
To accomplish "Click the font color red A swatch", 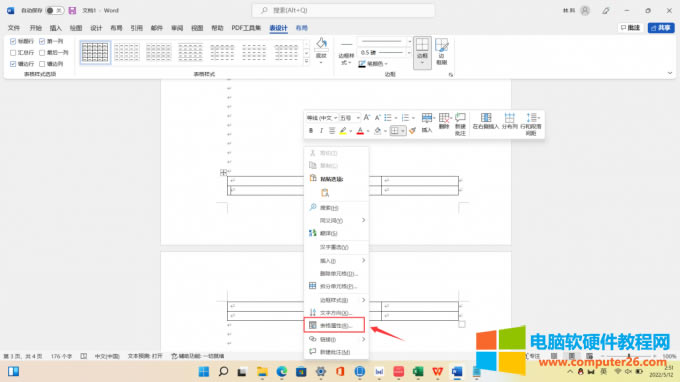I will point(360,131).
